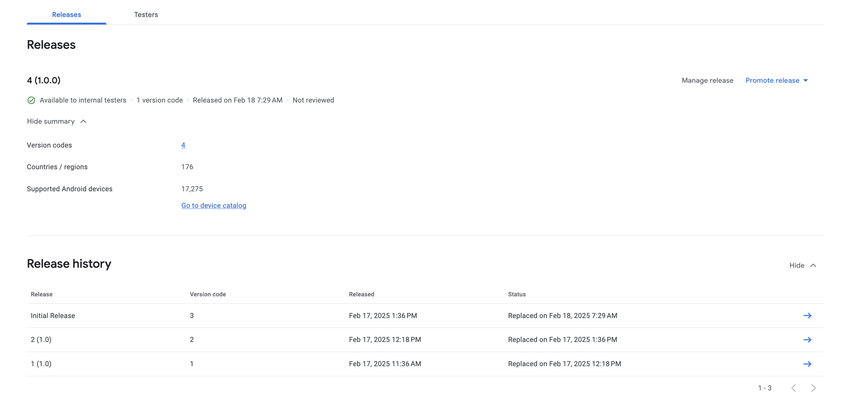This screenshot has height=414, width=868.
Task: Click the Promote release dropdown arrow
Action: pos(806,81)
